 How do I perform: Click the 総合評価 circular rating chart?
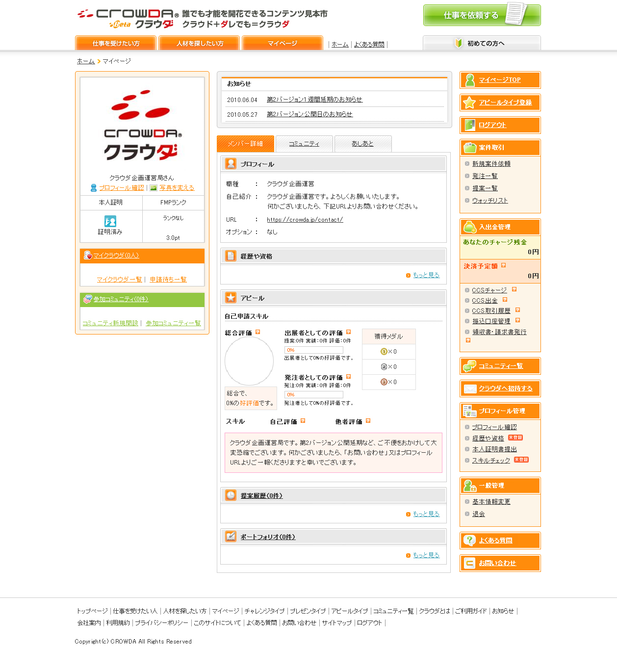(249, 361)
